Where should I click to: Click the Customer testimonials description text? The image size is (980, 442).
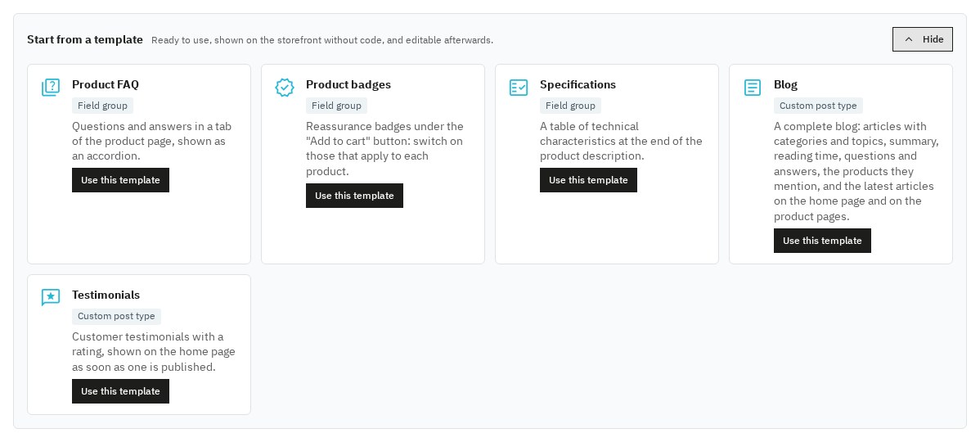pos(154,352)
